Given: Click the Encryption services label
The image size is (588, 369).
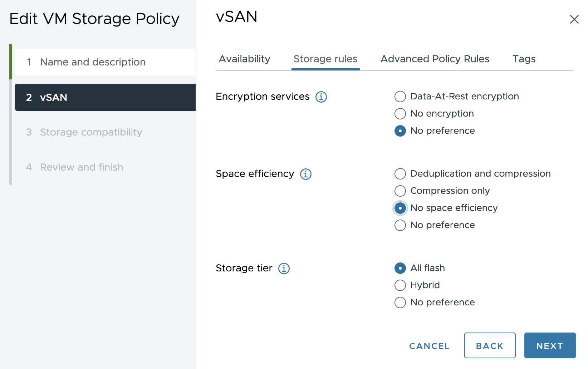Looking at the screenshot, I should point(263,97).
